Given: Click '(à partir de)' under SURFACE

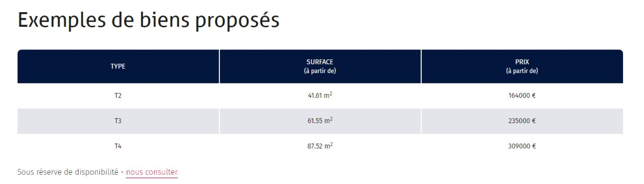Looking at the screenshot, I should click(x=320, y=71).
